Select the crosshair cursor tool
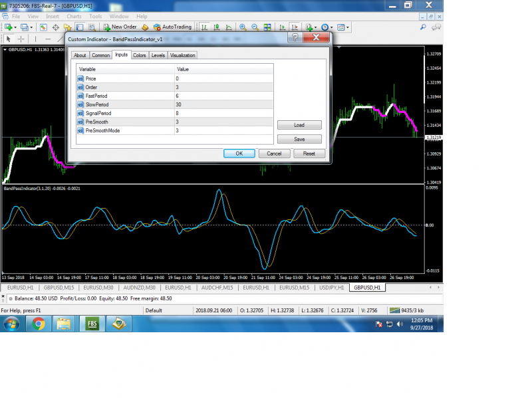The width and height of the screenshot is (532, 398). [x=20, y=39]
